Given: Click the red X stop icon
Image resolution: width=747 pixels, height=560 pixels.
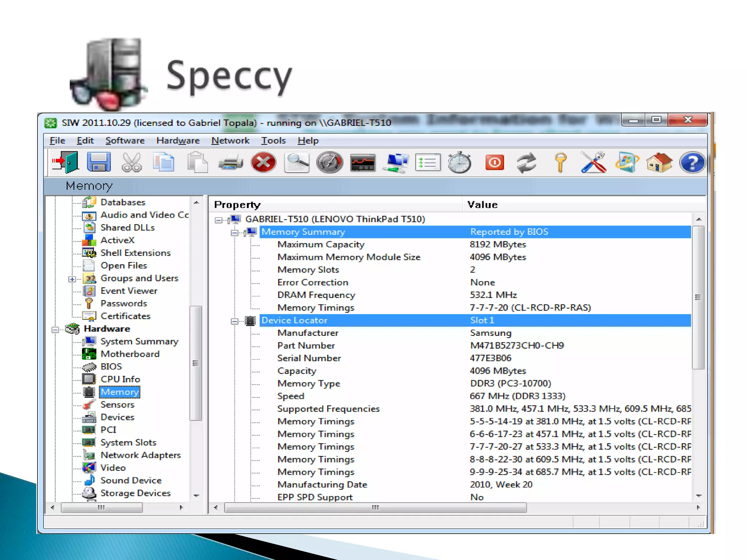Looking at the screenshot, I should (x=263, y=163).
